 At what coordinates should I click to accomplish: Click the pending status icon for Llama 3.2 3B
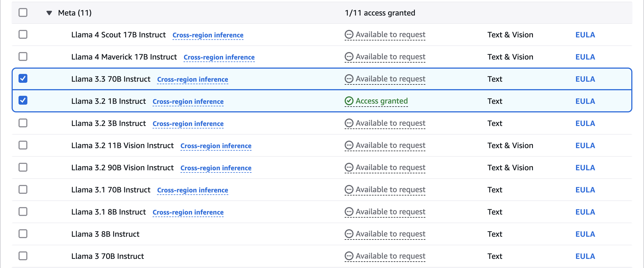pyautogui.click(x=349, y=123)
